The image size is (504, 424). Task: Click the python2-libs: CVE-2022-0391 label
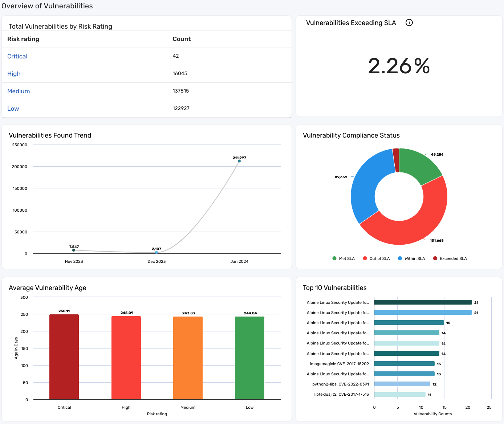[341, 384]
